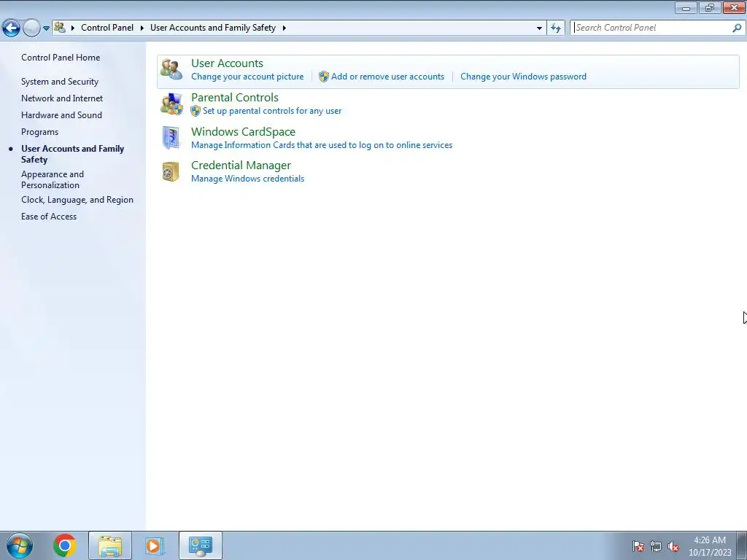Open Appearance and Personalization category
Screen dimensions: 747x560
coord(53,179)
